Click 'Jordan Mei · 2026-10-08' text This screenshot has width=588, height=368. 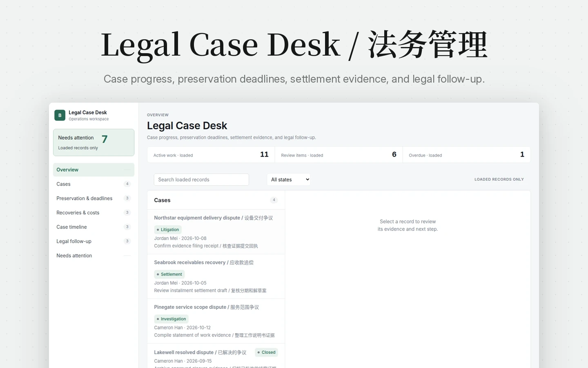180,238
